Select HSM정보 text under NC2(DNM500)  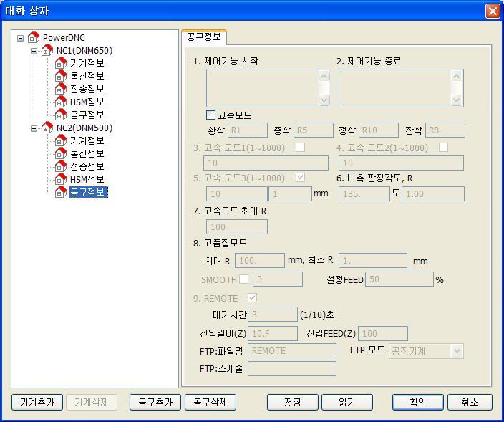87,180
